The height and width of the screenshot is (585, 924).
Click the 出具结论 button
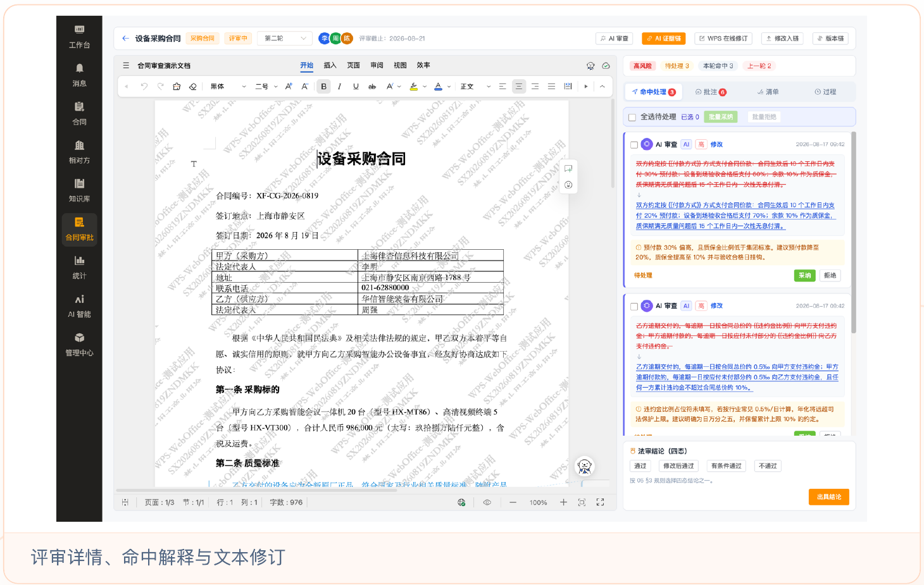pos(829,497)
